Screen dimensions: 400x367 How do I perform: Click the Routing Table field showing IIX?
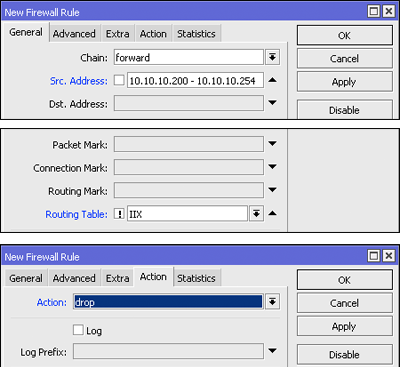pyautogui.click(x=187, y=214)
